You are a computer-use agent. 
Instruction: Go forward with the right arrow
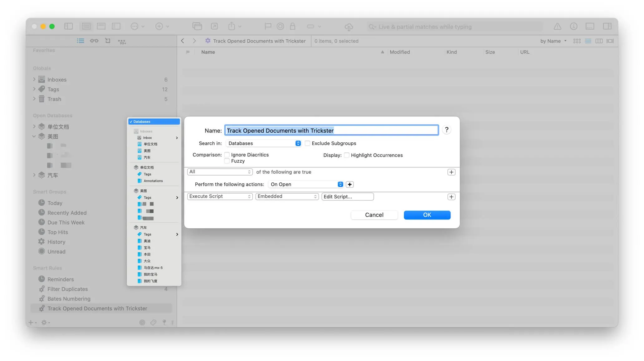pos(194,41)
